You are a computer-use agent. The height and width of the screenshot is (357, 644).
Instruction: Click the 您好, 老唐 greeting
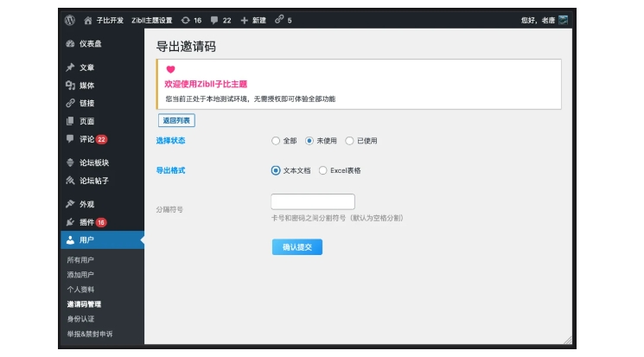[x=538, y=20]
